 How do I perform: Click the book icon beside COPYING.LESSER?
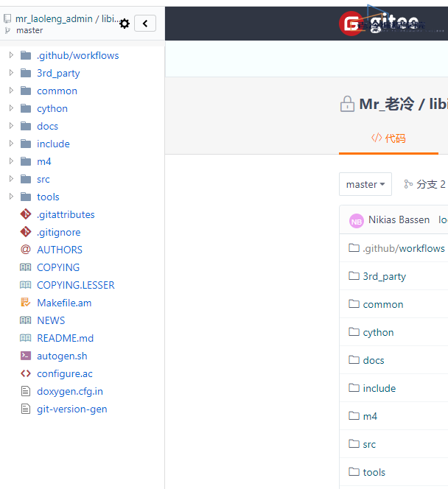(26, 285)
